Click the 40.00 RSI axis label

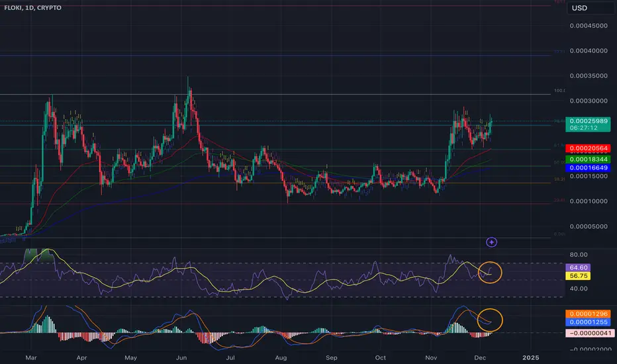click(579, 289)
